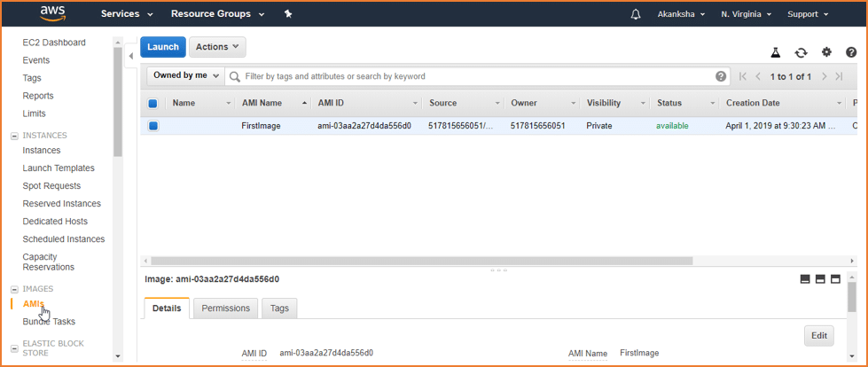
Task: Maximize the details pane layout icon
Action: [x=835, y=279]
